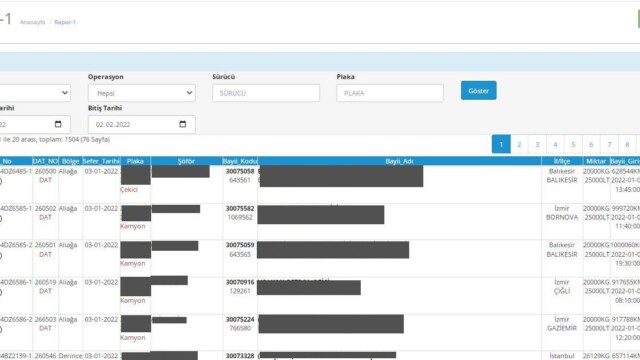Open the Rapor-1 breadcrumb link
The image size is (640, 360).
pos(65,22)
